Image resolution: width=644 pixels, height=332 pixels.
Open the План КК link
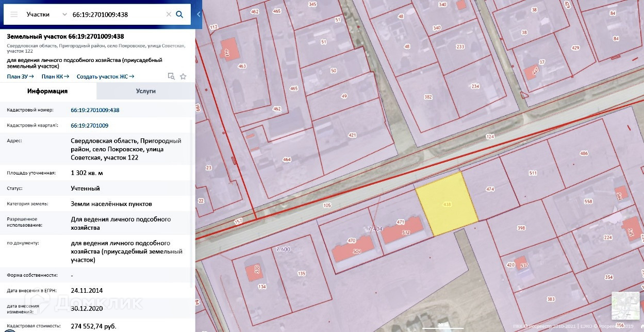[x=55, y=76]
